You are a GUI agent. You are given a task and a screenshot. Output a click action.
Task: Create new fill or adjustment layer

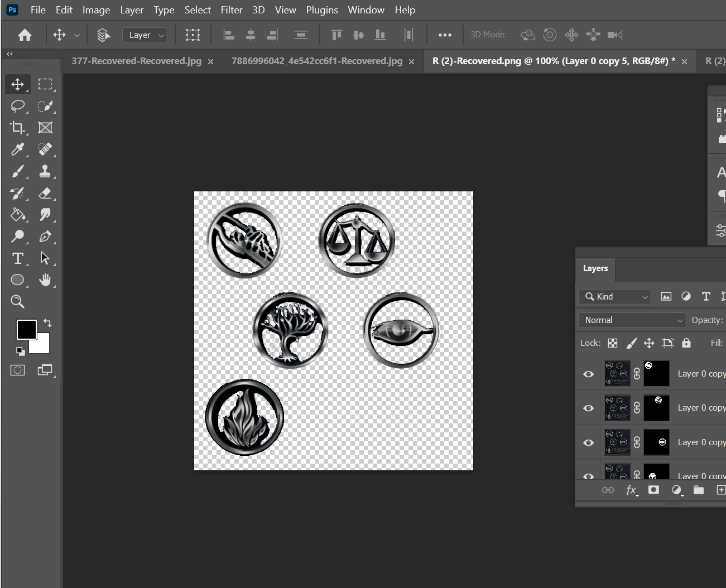(677, 490)
